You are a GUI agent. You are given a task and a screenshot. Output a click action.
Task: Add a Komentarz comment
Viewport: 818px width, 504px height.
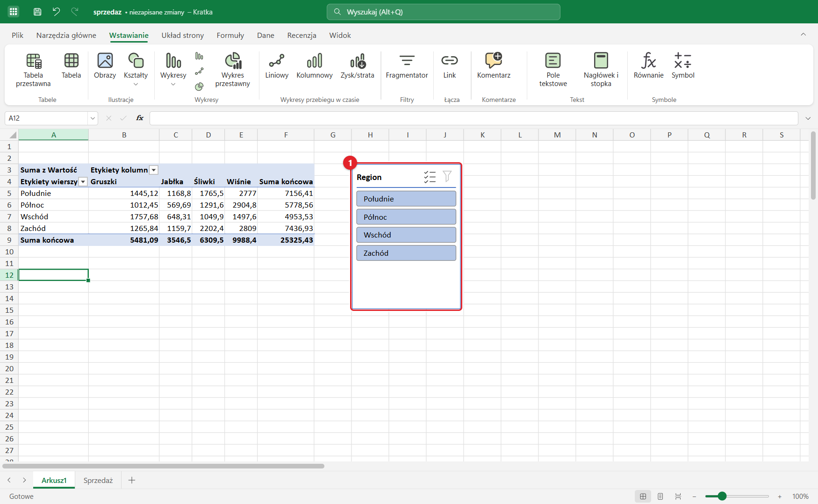click(x=494, y=66)
